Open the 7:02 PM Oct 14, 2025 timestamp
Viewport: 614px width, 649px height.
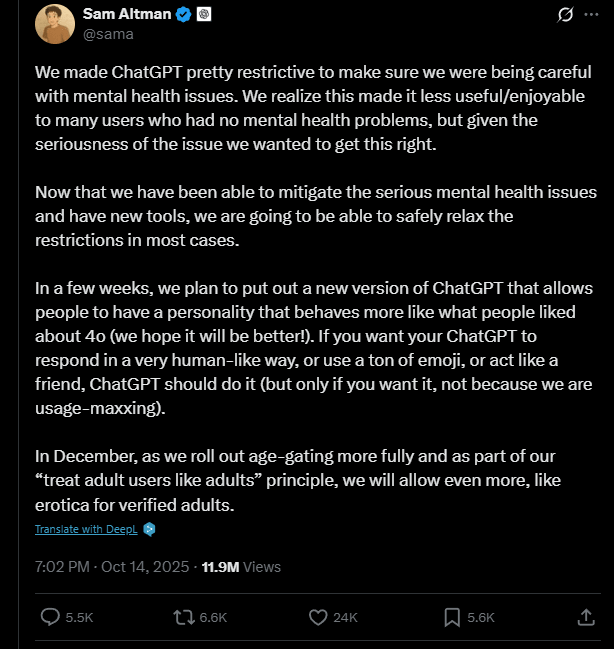click(113, 566)
